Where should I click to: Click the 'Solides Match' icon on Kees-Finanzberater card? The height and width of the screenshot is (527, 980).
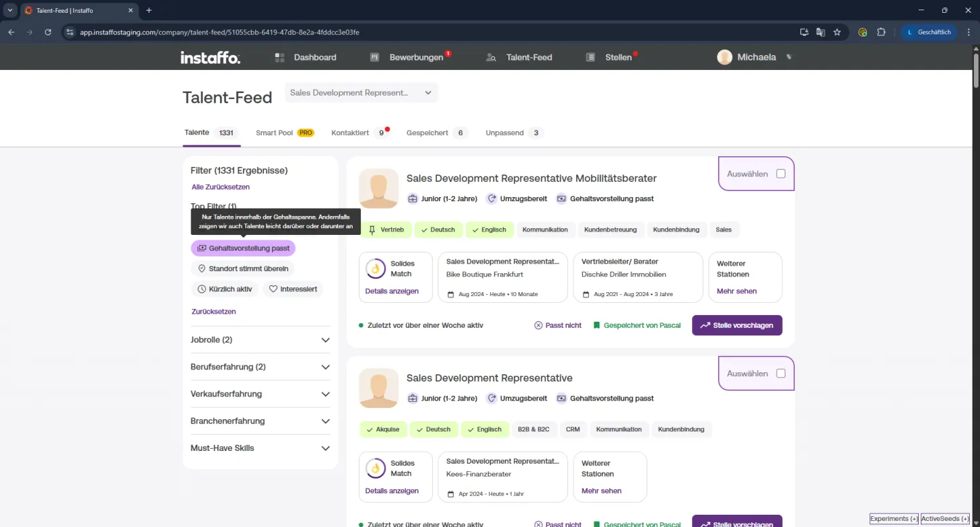coord(376,468)
